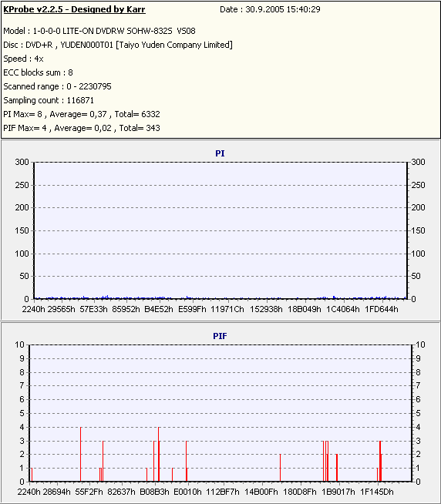Image resolution: width=441 pixels, height=504 pixels.
Task: Select the 85952h x-axis label
Action: point(126,309)
